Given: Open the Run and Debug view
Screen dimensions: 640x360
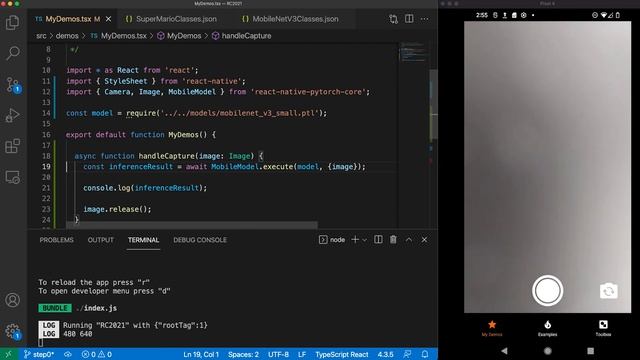Looking at the screenshot, I should pos(13,115).
